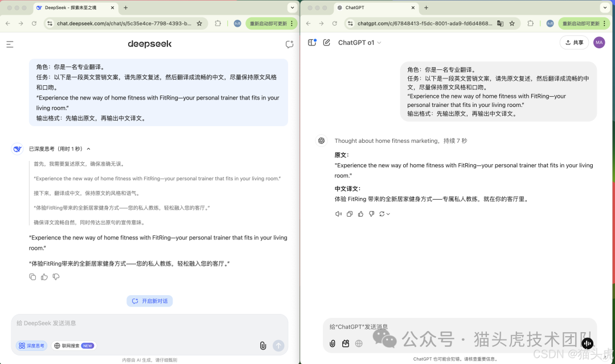Toggle 联网搜索 web search mode

point(74,346)
